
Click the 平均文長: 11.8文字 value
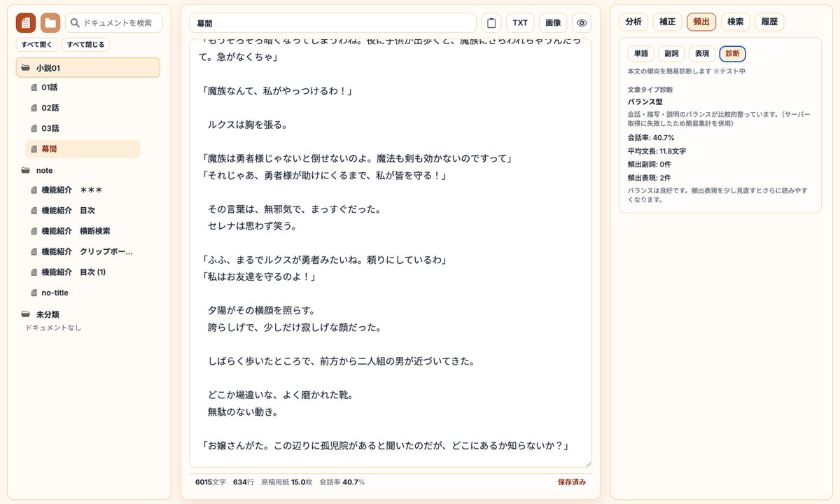tap(657, 150)
